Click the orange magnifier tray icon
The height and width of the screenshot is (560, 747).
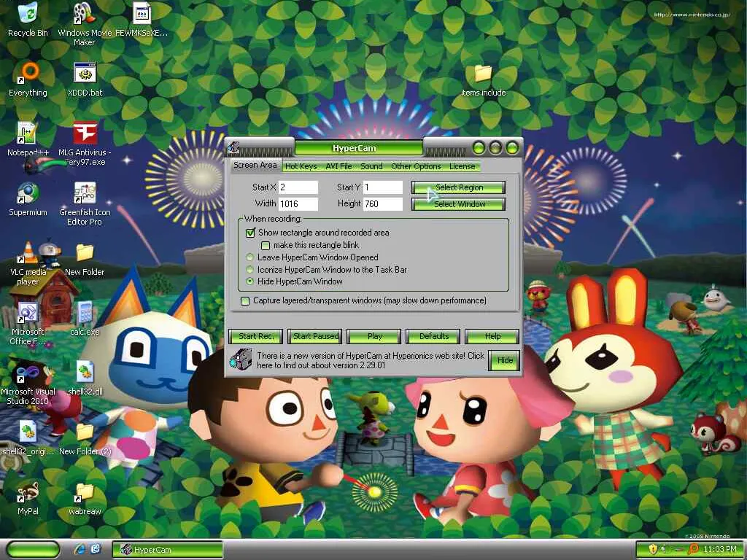(694, 550)
